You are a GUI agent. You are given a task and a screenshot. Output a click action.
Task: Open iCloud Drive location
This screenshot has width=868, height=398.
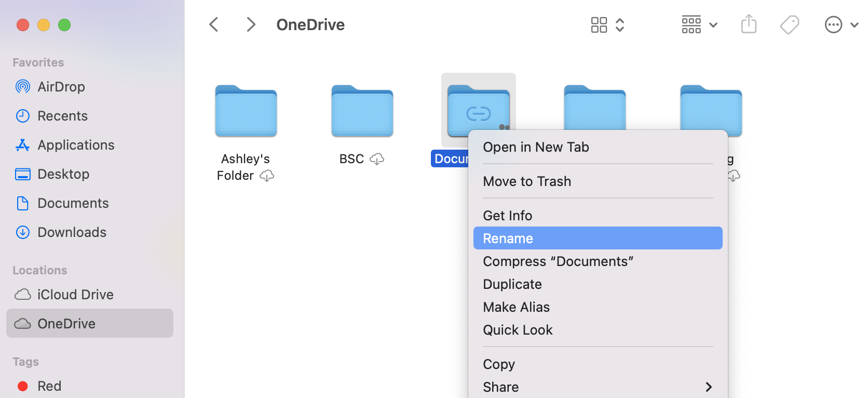tap(76, 295)
